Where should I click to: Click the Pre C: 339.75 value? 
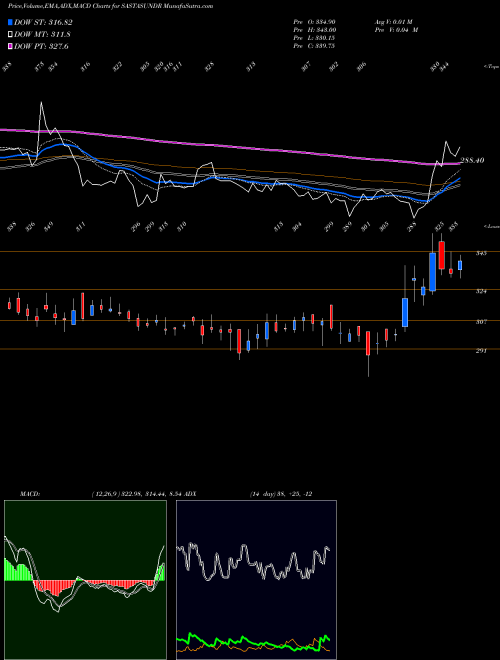314,46
